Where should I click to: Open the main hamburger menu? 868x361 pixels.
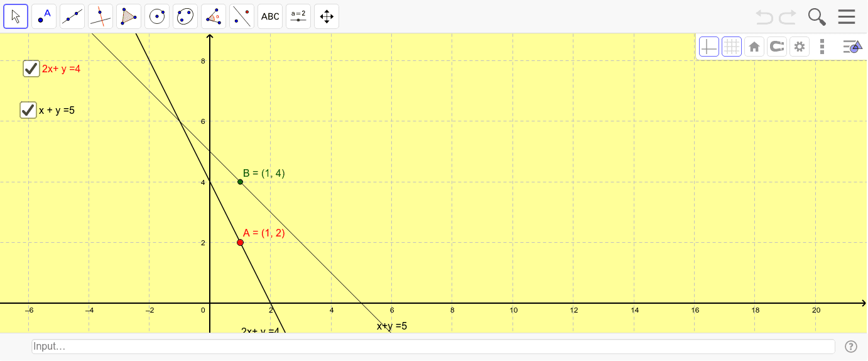pos(847,16)
